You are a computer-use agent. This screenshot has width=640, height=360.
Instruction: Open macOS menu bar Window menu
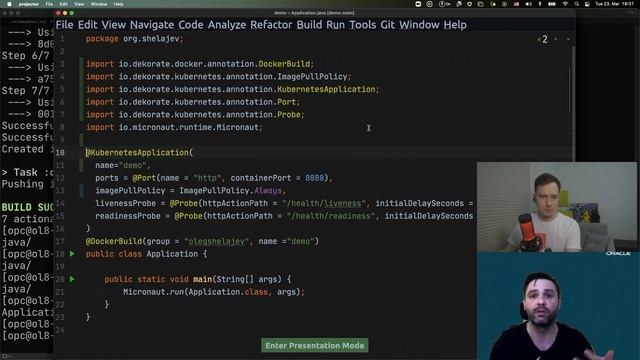(x=99, y=4)
